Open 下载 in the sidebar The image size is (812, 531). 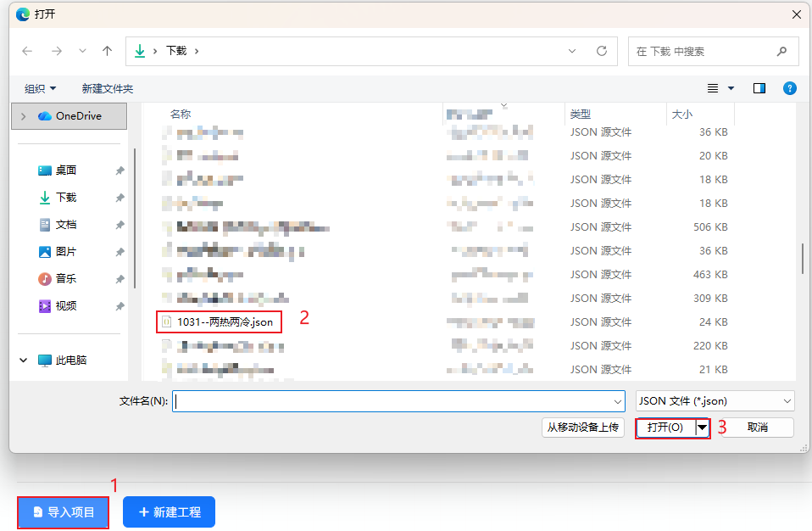(x=66, y=198)
